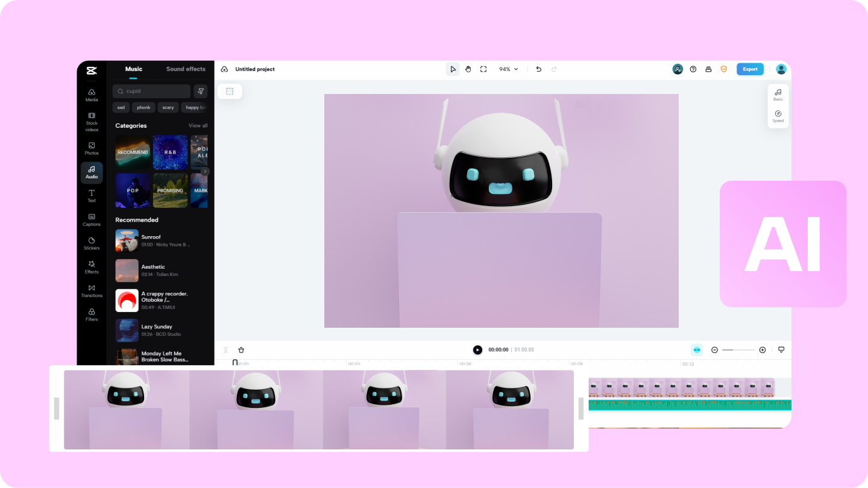The height and width of the screenshot is (488, 868).
Task: Select the Aesthetic track
Action: 162,271
